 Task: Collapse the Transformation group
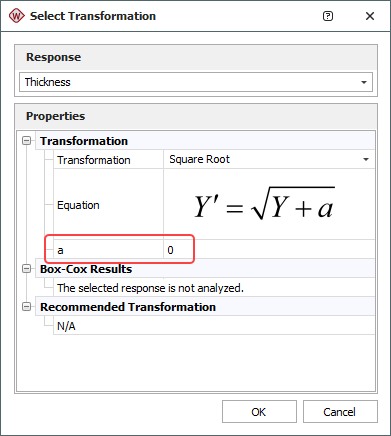(26, 141)
